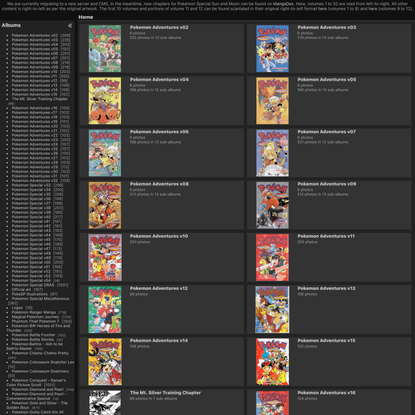Open Pokemon Colosseum Snatcher Leo in the sidebar
The image size is (415, 415).
43,362
